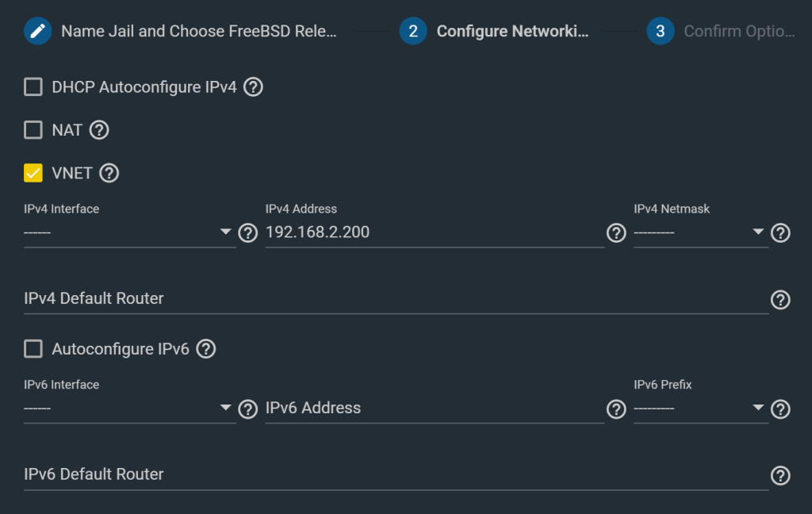Viewport: 812px width, 514px height.
Task: Click the IPv6 Address input field
Action: click(x=433, y=409)
